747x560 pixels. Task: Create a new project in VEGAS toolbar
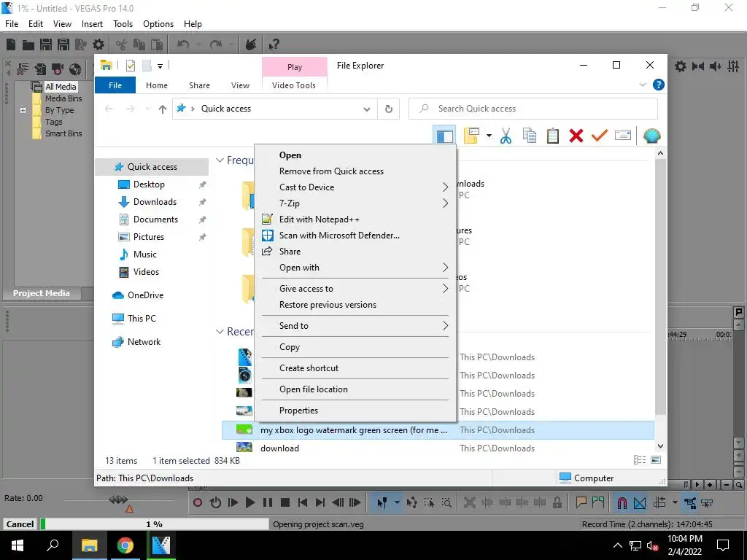[11, 44]
